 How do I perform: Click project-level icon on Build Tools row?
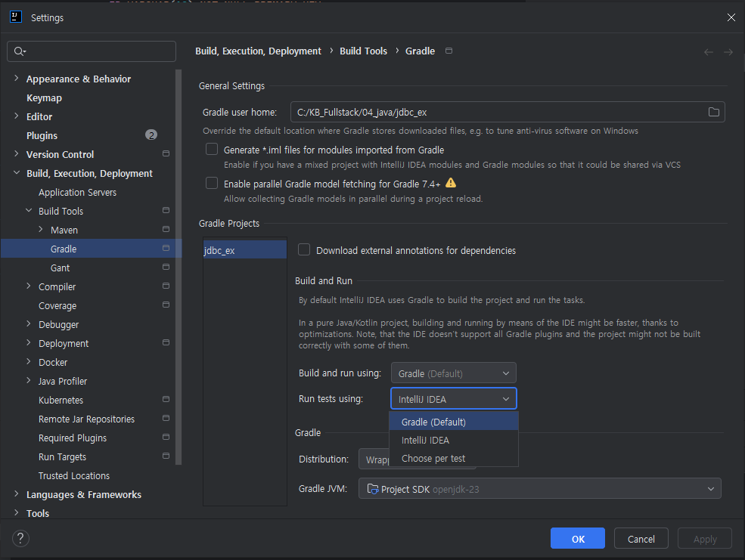[x=166, y=210]
